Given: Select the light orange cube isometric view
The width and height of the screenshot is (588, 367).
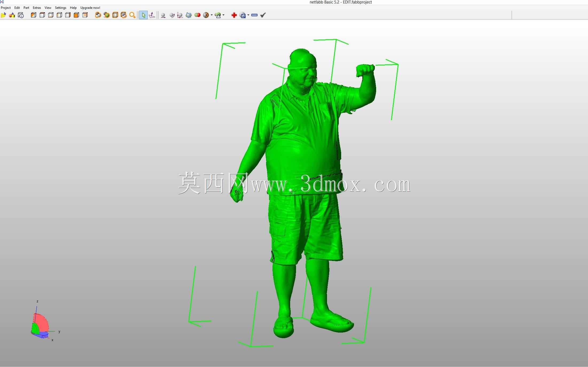Looking at the screenshot, I should pyautogui.click(x=85, y=15).
